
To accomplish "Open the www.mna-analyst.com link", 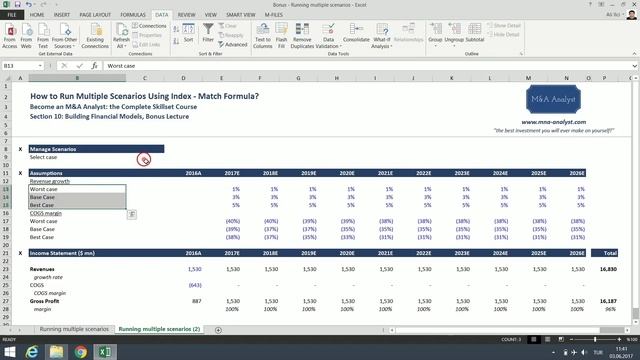I will [553, 122].
